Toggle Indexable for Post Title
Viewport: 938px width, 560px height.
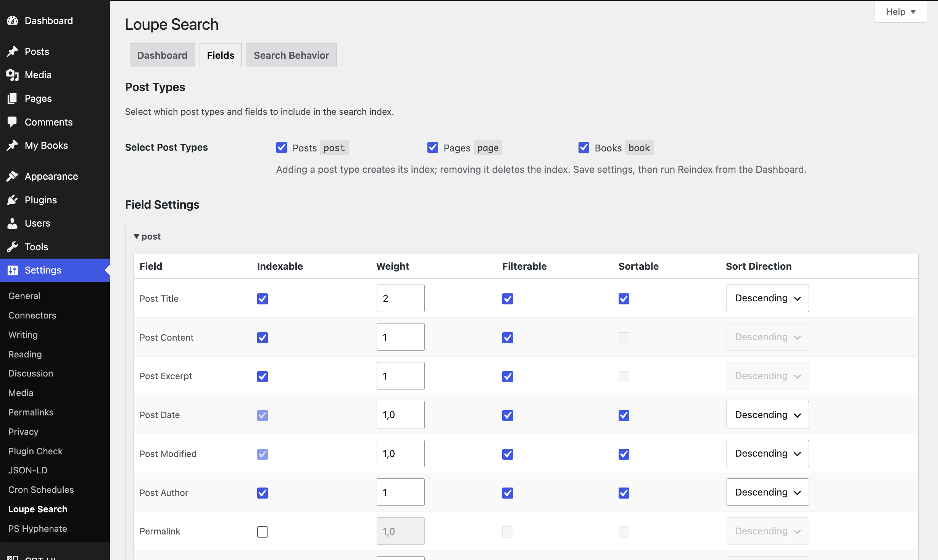(x=263, y=299)
